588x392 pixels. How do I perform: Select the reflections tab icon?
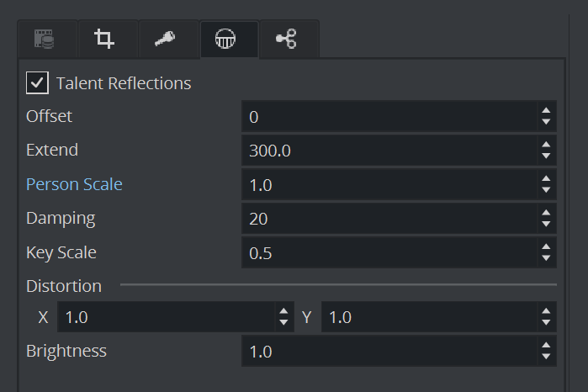pyautogui.click(x=225, y=39)
